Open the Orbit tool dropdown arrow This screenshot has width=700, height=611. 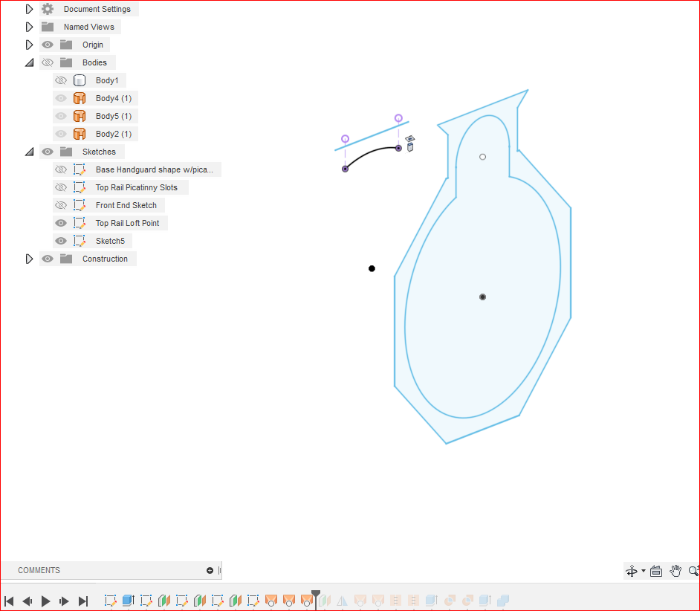[644, 571]
